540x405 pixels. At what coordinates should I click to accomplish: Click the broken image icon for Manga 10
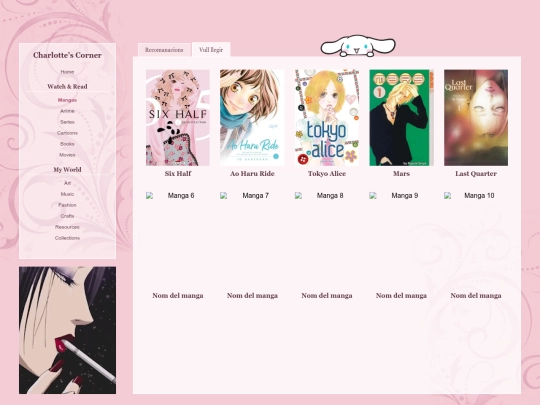click(x=448, y=196)
